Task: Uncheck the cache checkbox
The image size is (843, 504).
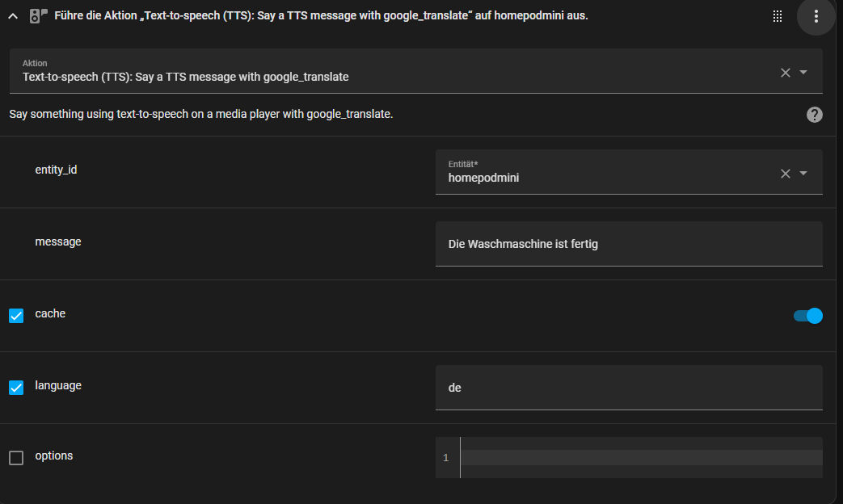Action: [16, 315]
